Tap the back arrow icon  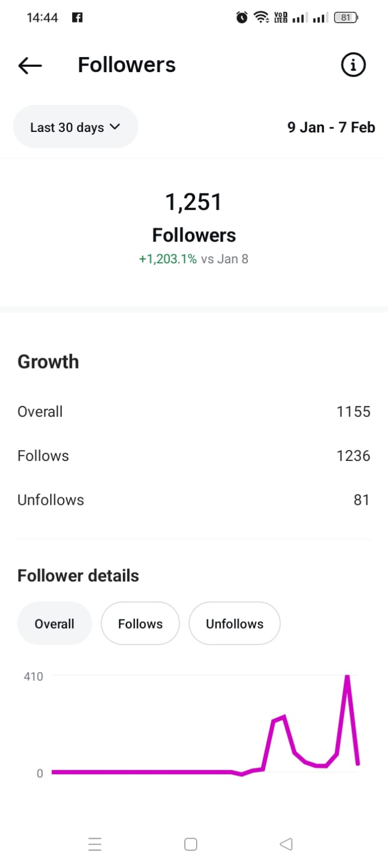click(x=30, y=66)
